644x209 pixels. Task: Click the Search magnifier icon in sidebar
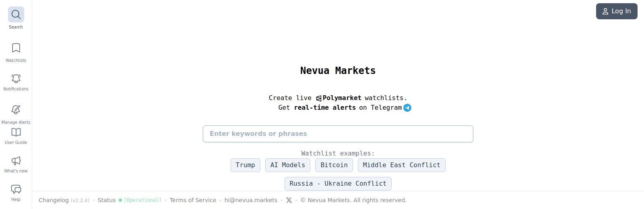[16, 15]
